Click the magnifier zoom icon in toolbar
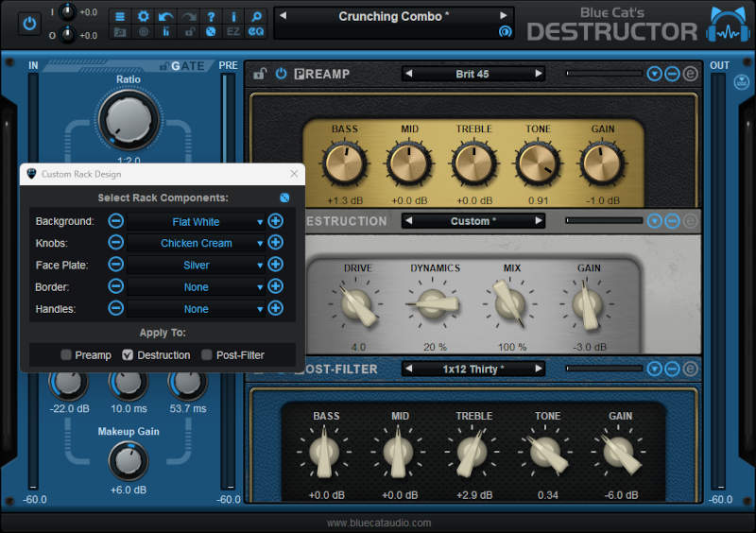 [x=256, y=17]
